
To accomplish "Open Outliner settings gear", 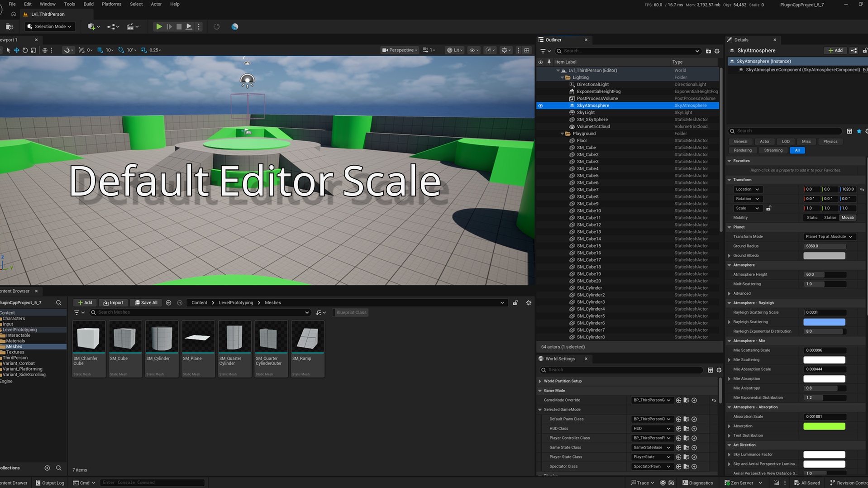I will pyautogui.click(x=717, y=51).
